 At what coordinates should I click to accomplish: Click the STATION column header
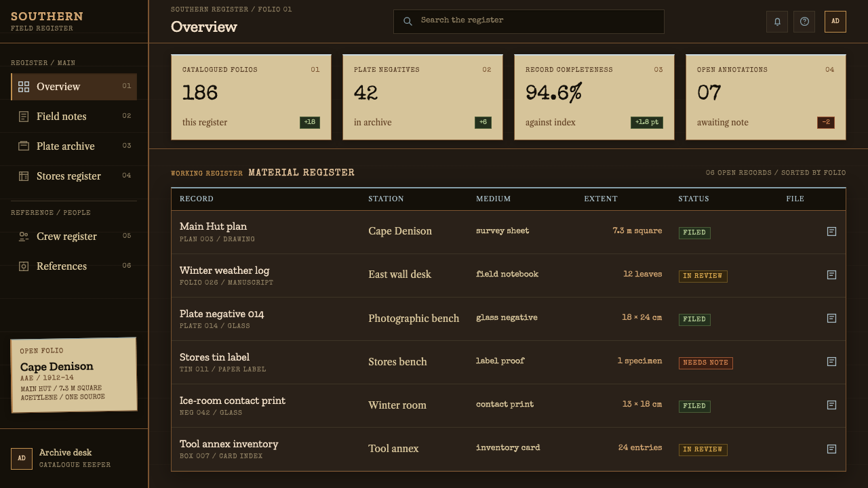pos(386,199)
